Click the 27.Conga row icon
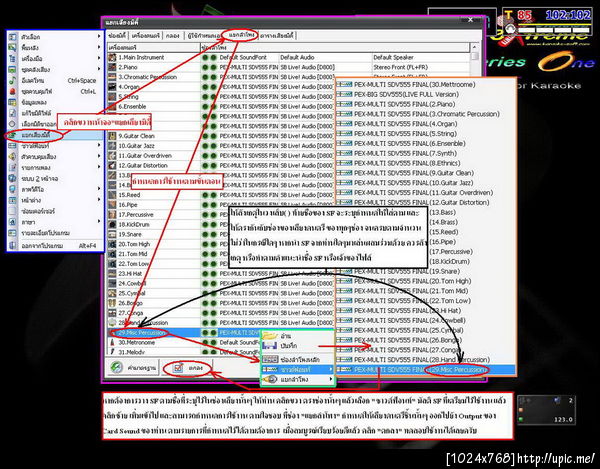 [x=112, y=313]
